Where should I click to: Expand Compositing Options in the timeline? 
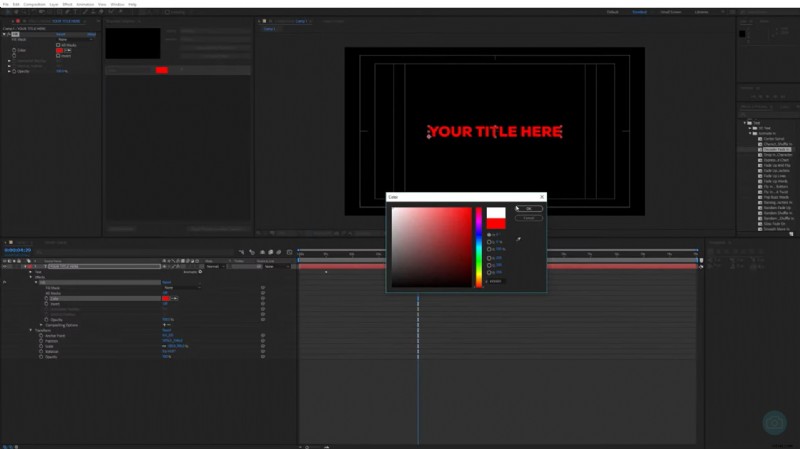tap(41, 325)
